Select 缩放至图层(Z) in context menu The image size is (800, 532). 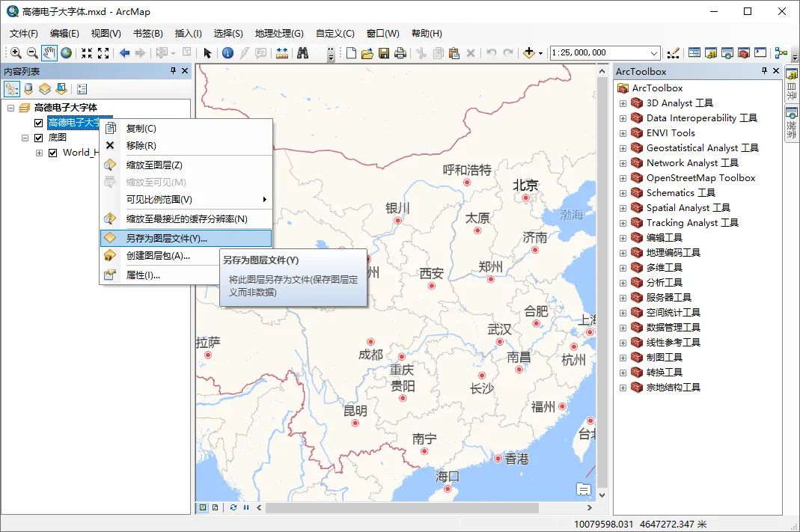186,165
